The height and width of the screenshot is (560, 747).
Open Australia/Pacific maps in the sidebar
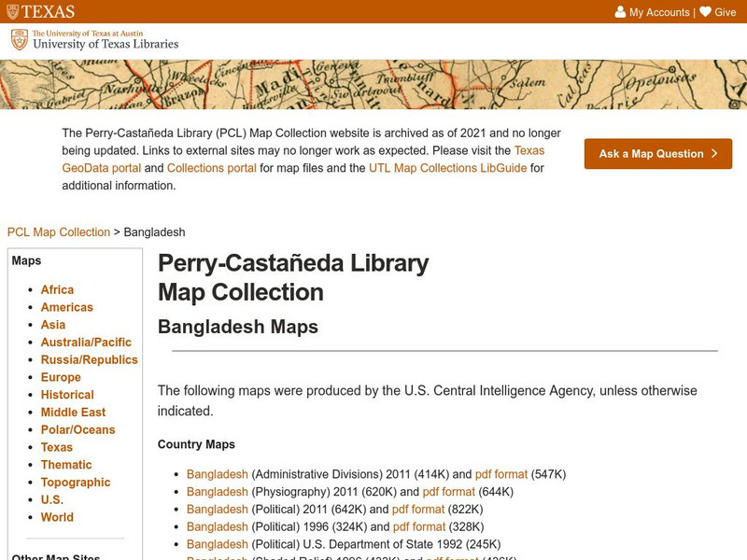pyautogui.click(x=86, y=343)
